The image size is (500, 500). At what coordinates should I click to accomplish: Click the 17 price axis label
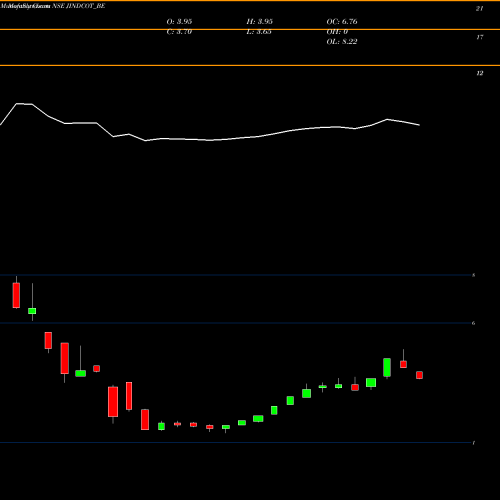click(x=479, y=37)
